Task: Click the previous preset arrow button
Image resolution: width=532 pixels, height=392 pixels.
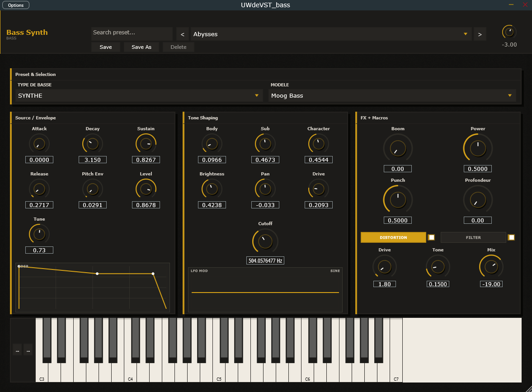Action: tap(182, 34)
